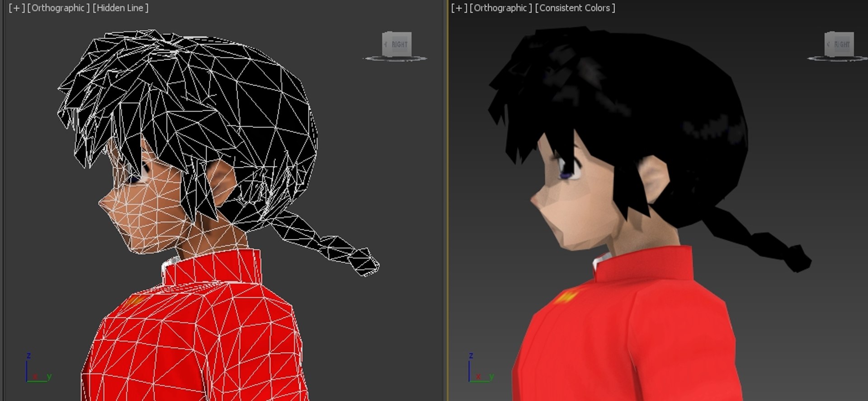Open the Consistent Colors shading menu

575,8
